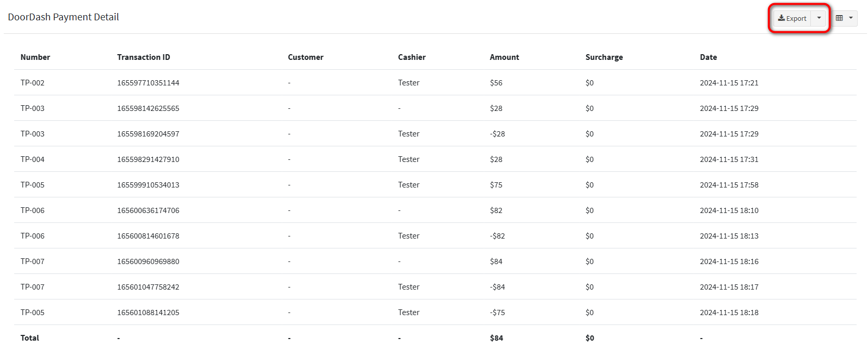The height and width of the screenshot is (350, 868).
Task: Click the Date column header
Action: pyautogui.click(x=708, y=57)
